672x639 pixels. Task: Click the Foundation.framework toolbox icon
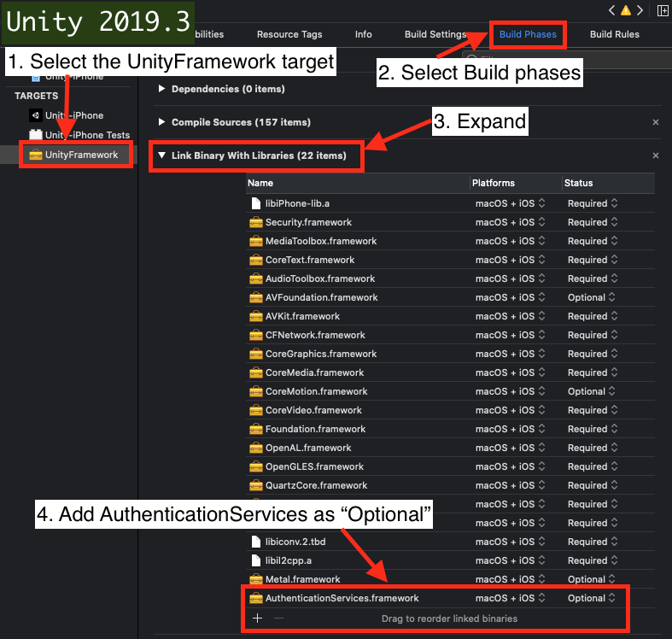(256, 429)
